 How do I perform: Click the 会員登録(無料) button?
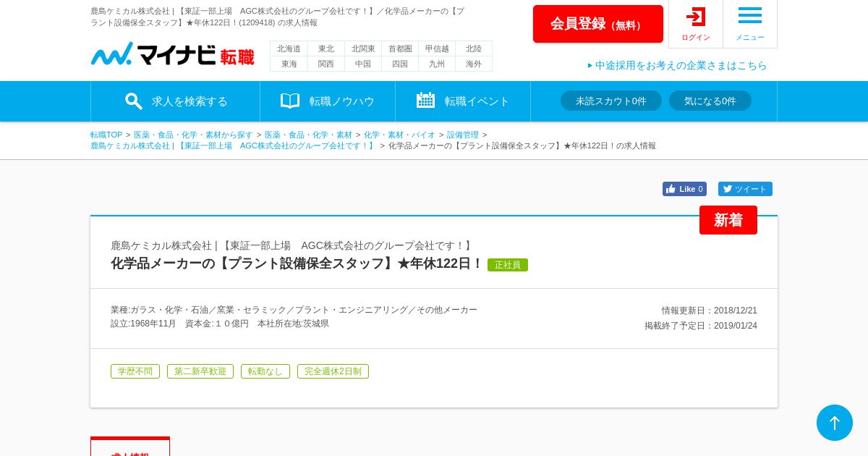point(598,24)
